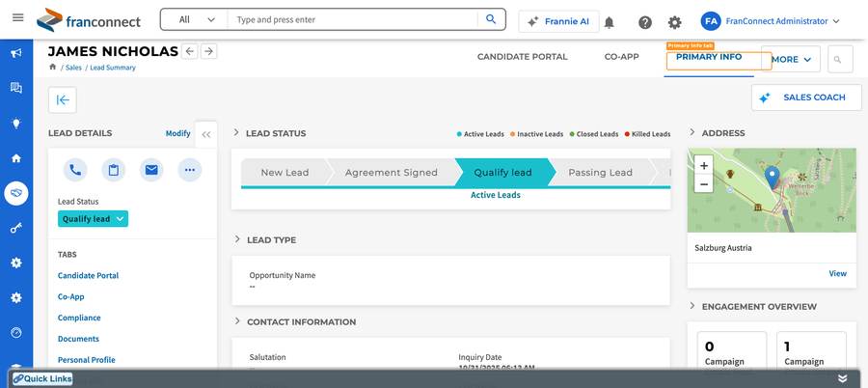This screenshot has height=388, width=868.
Task: Select the Agreement Signed stage
Action: pyautogui.click(x=391, y=173)
